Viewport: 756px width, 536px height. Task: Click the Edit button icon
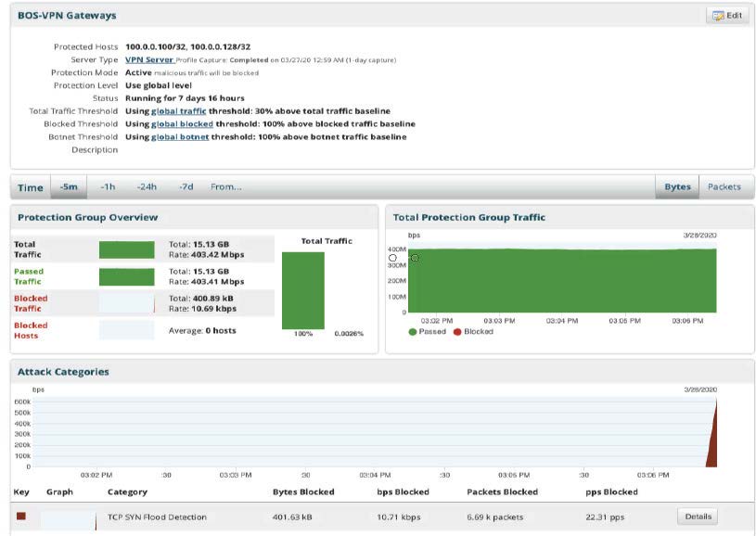pos(717,16)
